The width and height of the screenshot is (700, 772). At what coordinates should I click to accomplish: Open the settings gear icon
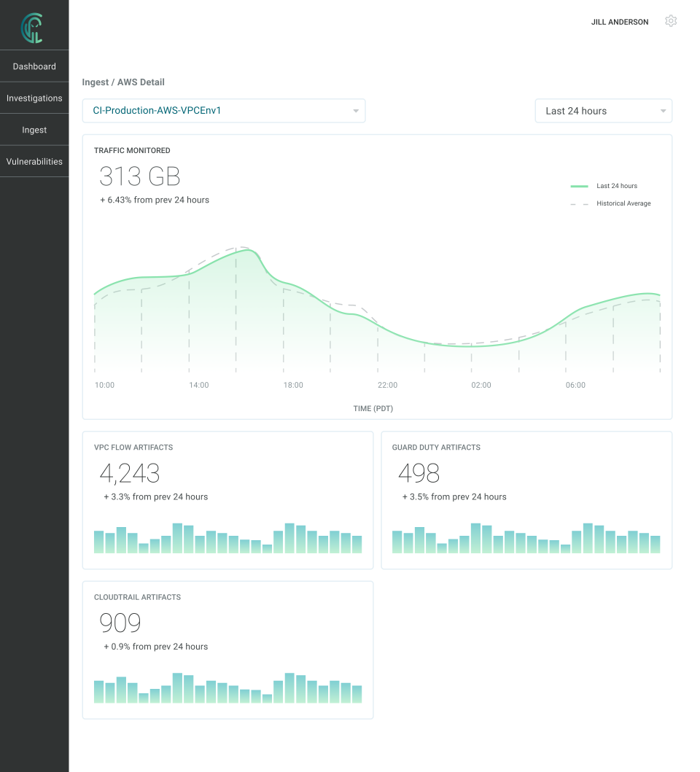tap(671, 21)
